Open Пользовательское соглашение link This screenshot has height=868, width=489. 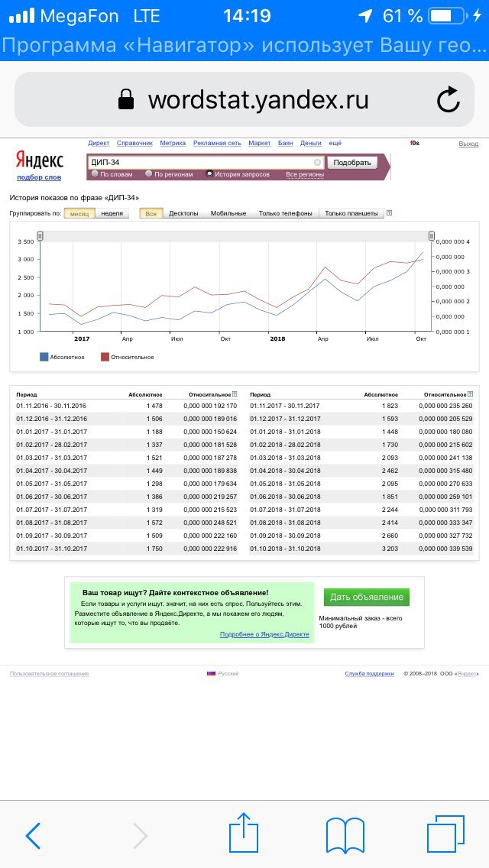(x=50, y=674)
